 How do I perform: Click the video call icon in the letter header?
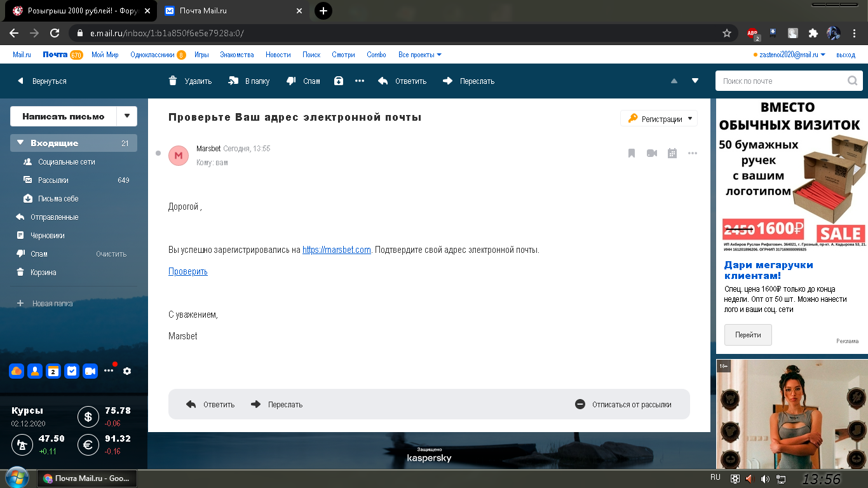point(652,153)
